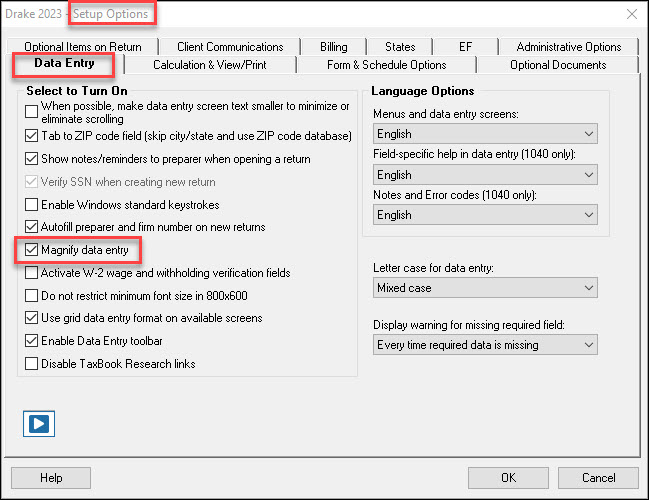Toggle Show notes/reminders to preparer checkbox
The width and height of the screenshot is (649, 500).
click(31, 159)
